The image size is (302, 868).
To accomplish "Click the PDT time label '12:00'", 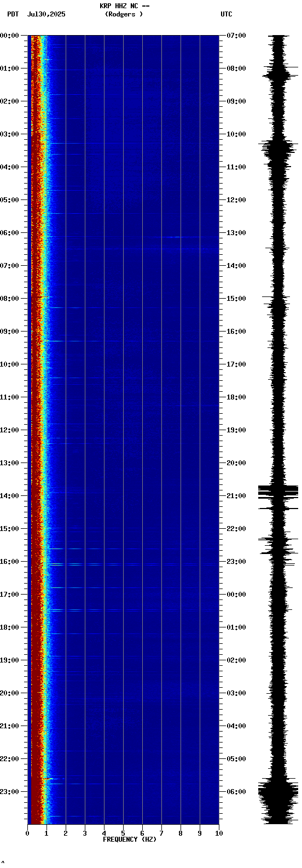I will [x=9, y=430].
